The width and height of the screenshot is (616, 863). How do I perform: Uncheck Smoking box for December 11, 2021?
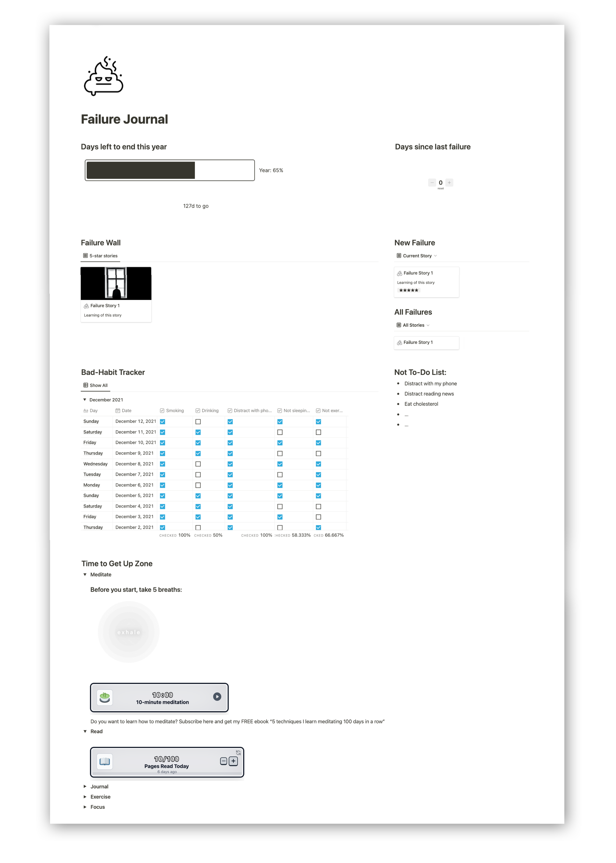click(162, 432)
